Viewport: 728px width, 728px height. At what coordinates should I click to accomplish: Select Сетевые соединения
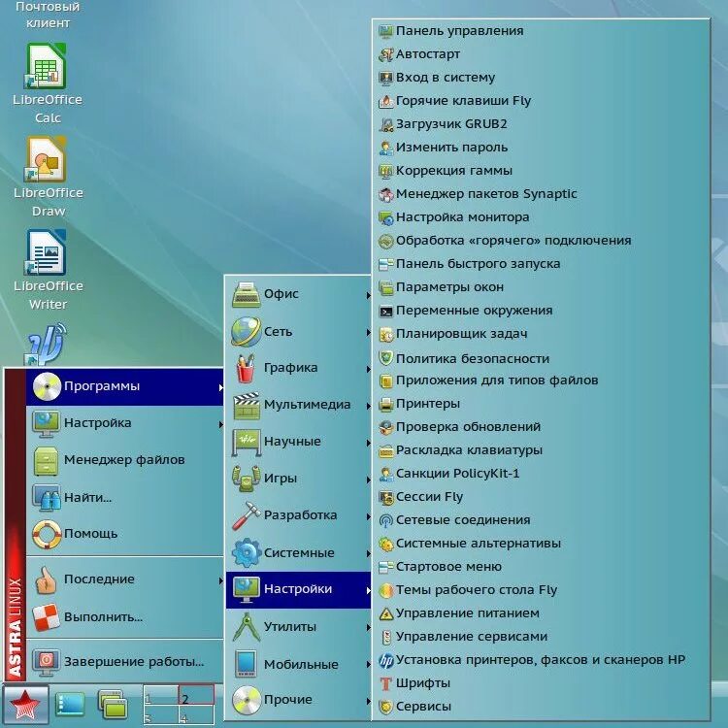542,520
